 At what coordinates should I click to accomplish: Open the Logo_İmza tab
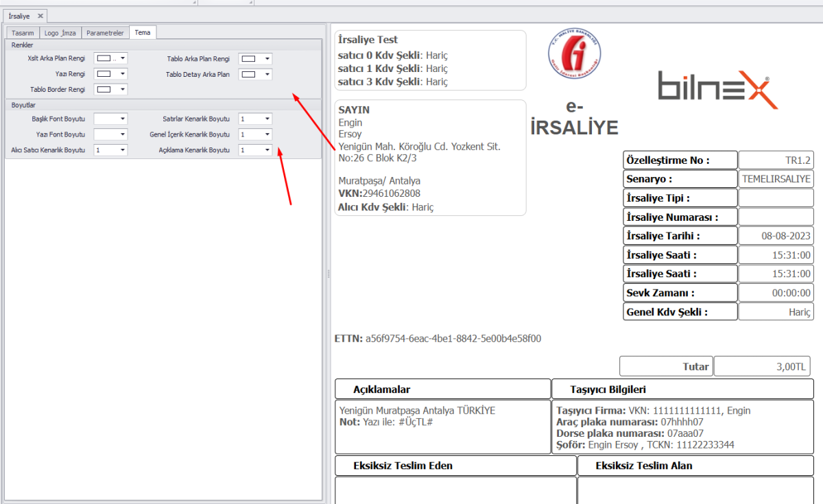point(60,33)
